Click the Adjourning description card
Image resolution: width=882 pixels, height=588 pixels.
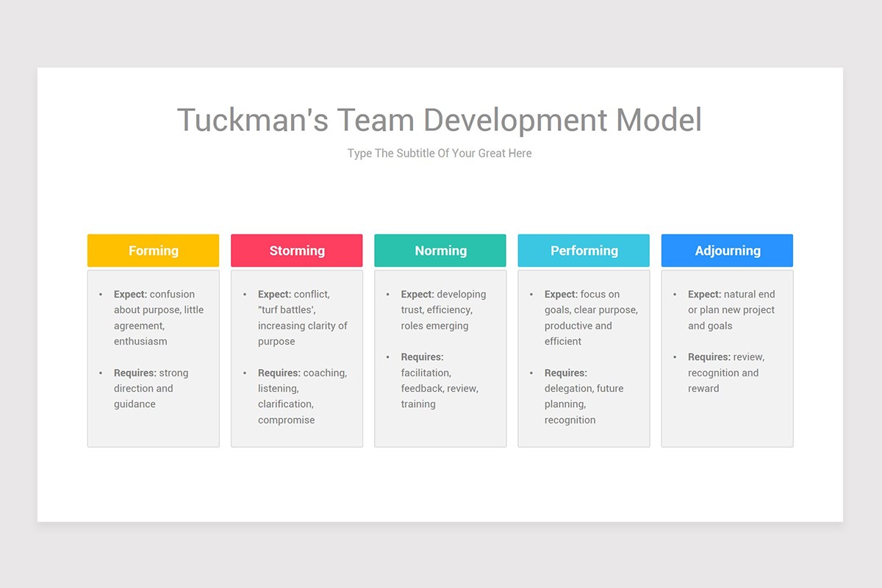(726, 358)
